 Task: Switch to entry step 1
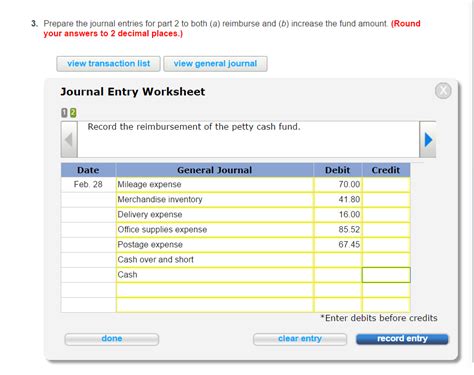click(x=64, y=113)
